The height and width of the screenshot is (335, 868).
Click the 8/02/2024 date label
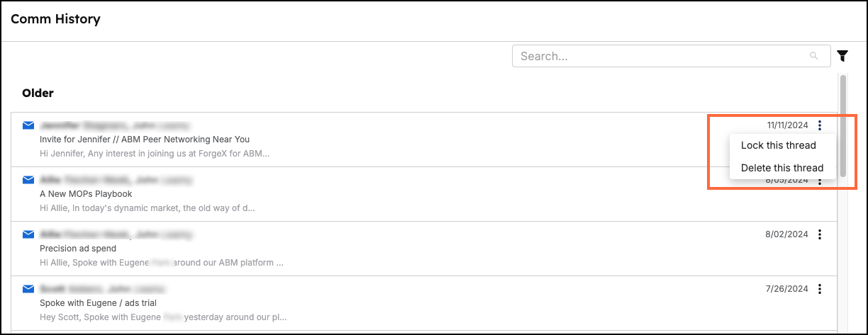(x=787, y=234)
